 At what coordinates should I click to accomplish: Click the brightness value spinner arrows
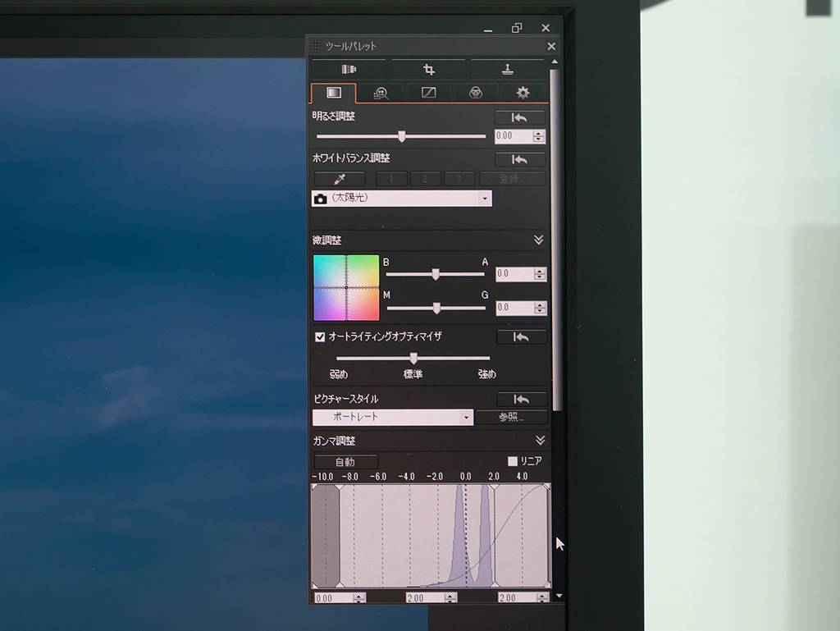539,136
